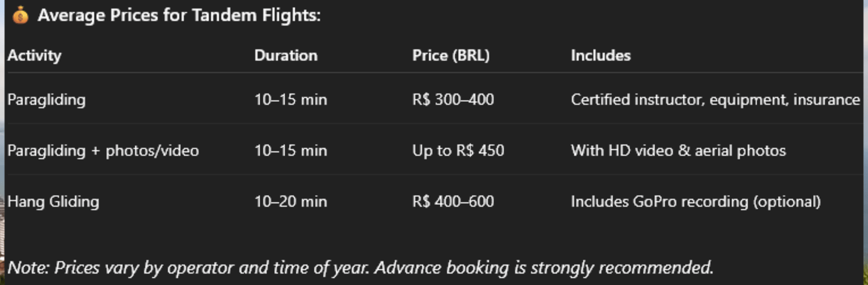Click Certified instructor, equipment, insurance text
Image resolution: width=868 pixels, height=285 pixels.
715,99
